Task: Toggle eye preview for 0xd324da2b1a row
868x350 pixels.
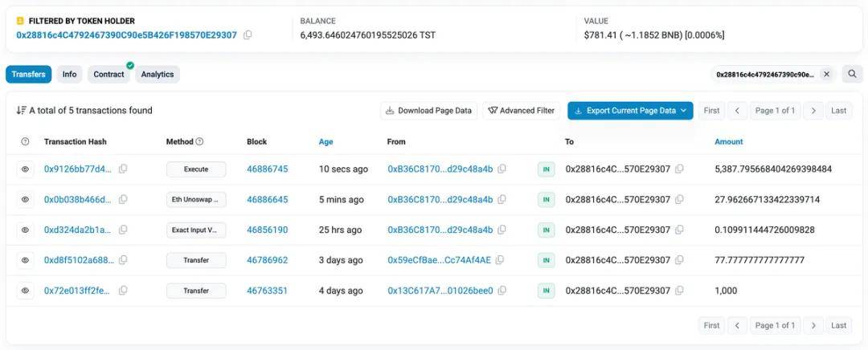Action: pos(25,230)
